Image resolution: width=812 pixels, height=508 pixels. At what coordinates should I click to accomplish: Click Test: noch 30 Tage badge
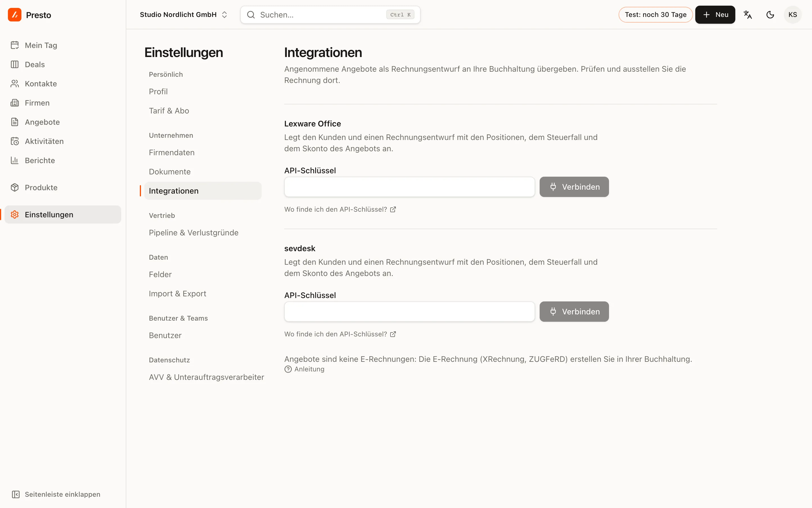pyautogui.click(x=655, y=14)
